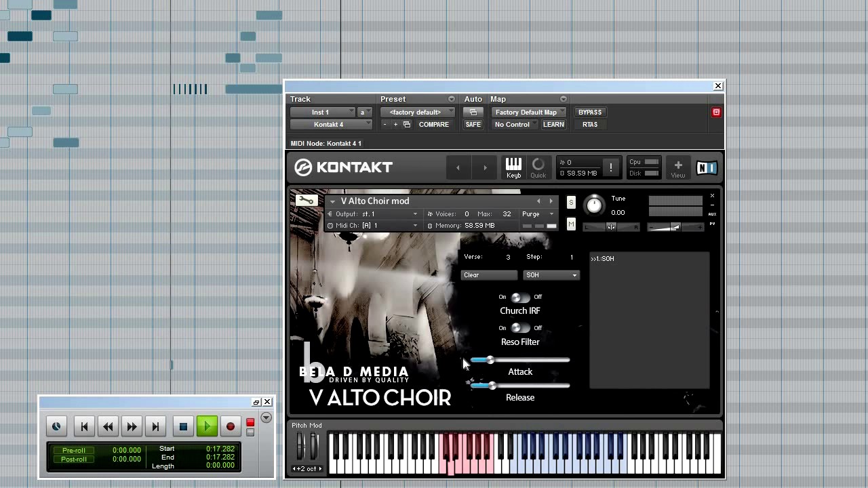Go to end in transport
868x488 pixels.
[x=155, y=426]
